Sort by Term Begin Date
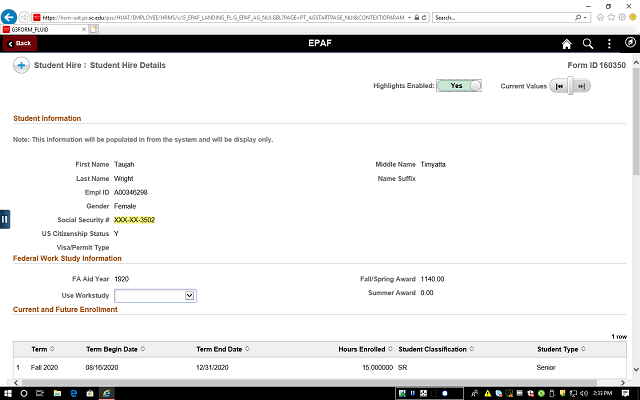This screenshot has width=640, height=400. click(116, 349)
